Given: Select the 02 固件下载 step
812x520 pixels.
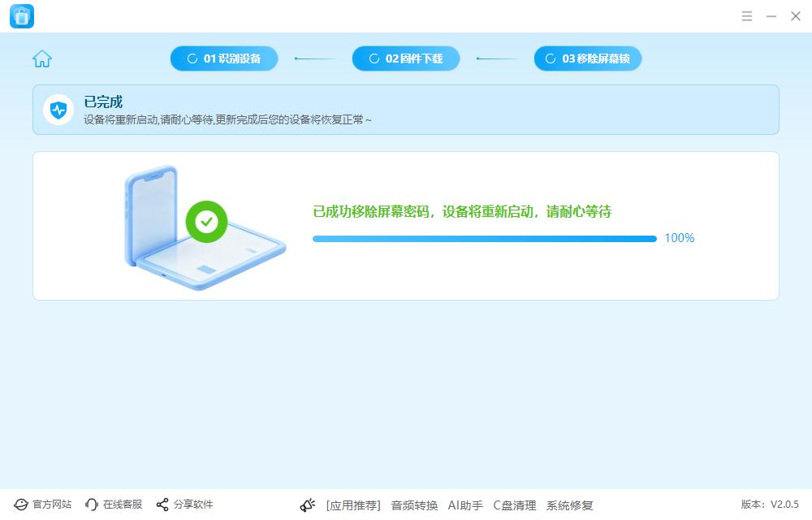Looking at the screenshot, I should (406, 58).
